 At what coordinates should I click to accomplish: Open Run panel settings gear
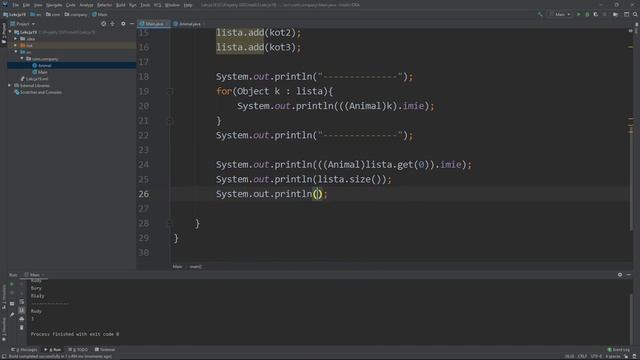pyautogui.click(x=620, y=275)
